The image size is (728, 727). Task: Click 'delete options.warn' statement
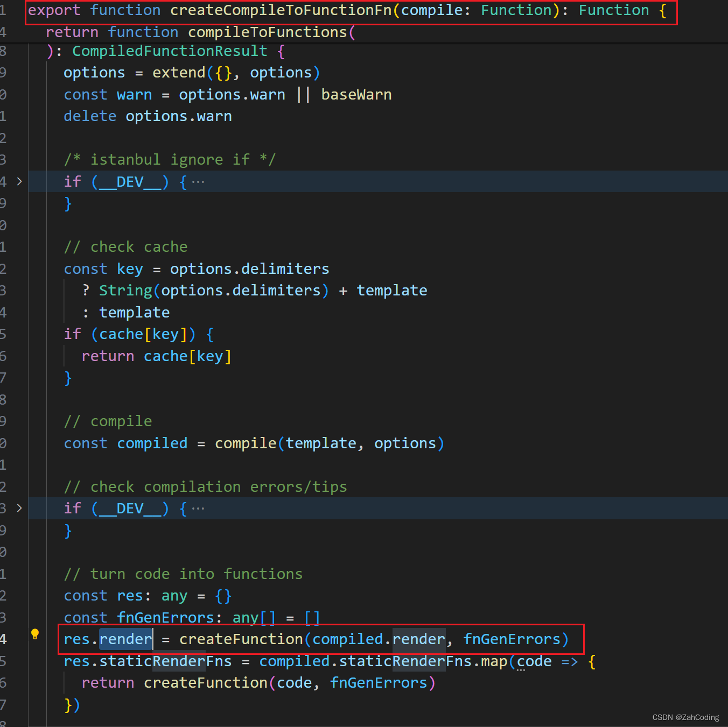[148, 116]
